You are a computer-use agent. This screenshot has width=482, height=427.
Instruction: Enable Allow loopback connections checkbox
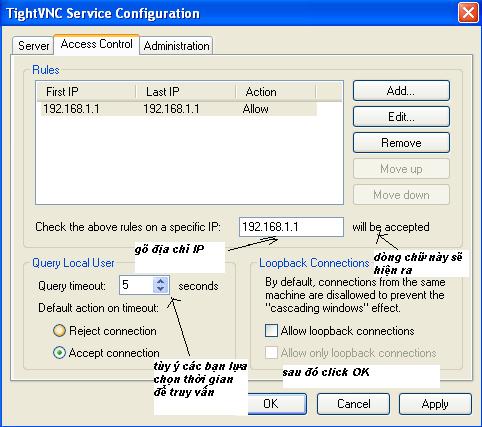[x=271, y=331]
